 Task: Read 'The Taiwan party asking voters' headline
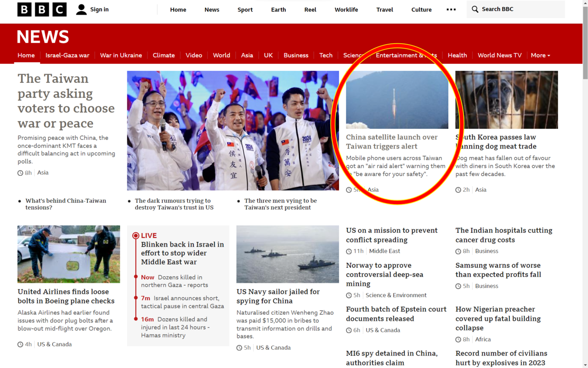[x=66, y=101]
